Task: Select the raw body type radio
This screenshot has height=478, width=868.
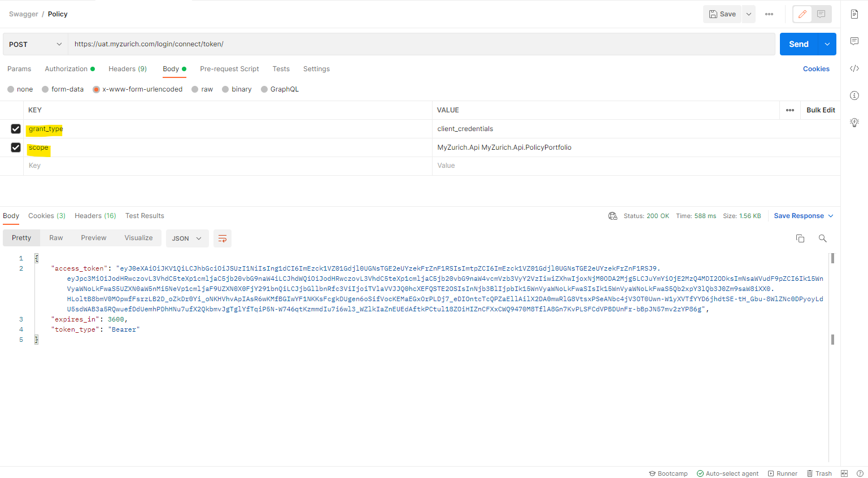Action: click(195, 89)
